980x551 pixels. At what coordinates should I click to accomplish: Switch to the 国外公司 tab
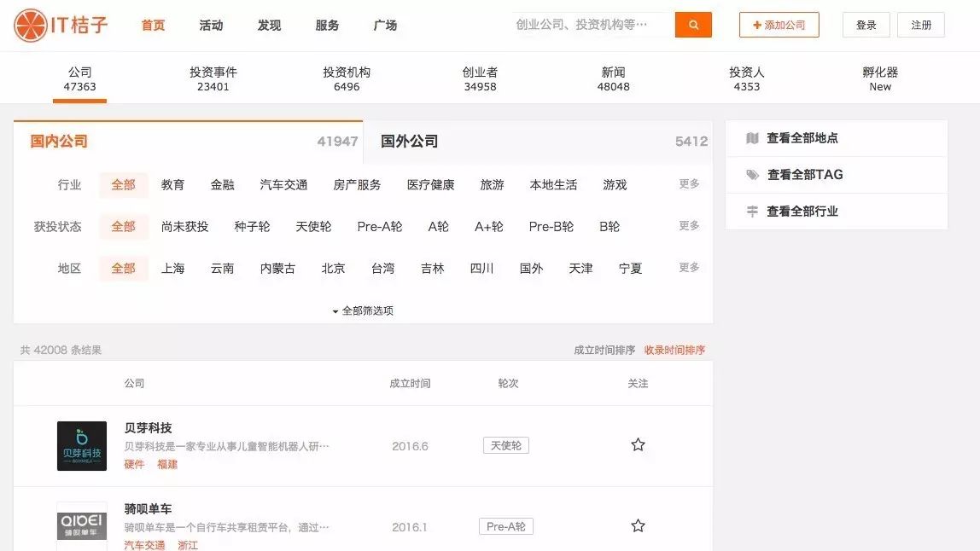407,140
